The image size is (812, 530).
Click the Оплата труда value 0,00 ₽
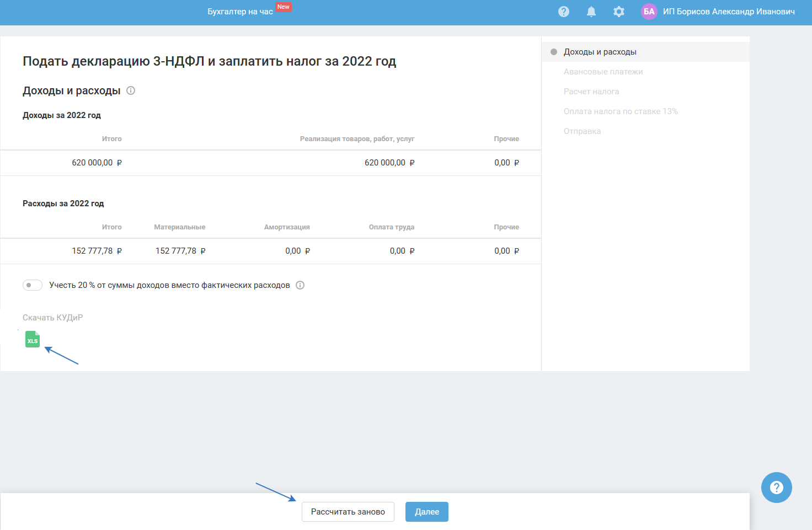point(402,251)
